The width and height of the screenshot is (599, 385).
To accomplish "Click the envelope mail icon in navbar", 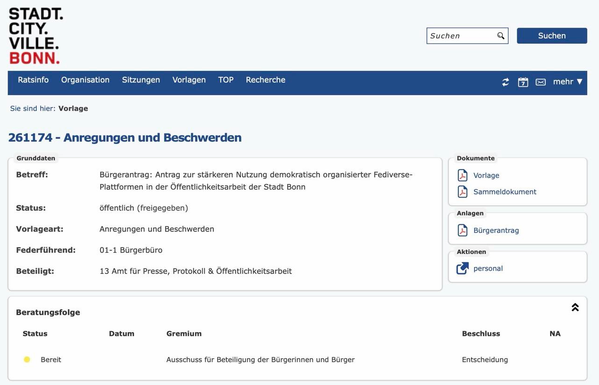I will point(541,82).
